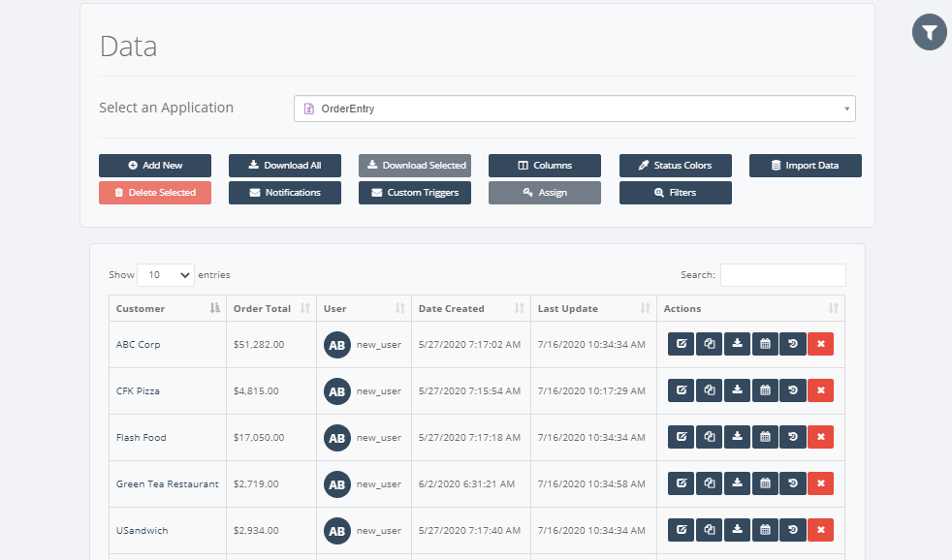Image resolution: width=952 pixels, height=560 pixels.
Task: Download the Green Tea Restaurant record
Action: click(737, 483)
